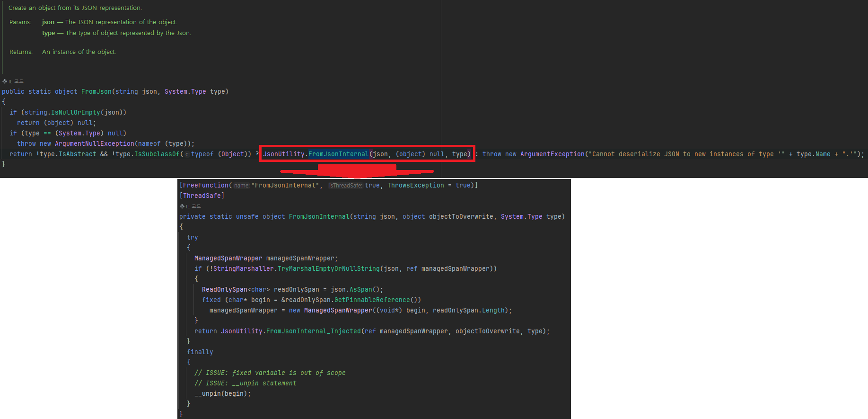Image resolution: width=868 pixels, height=419 pixels.
Task: Click the ThrowsException attribute property
Action: [416, 185]
